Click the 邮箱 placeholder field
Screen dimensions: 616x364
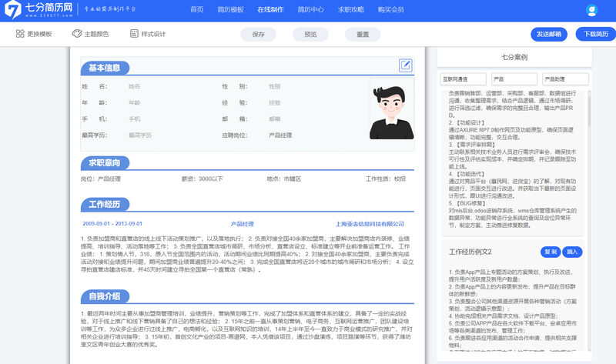coord(275,119)
